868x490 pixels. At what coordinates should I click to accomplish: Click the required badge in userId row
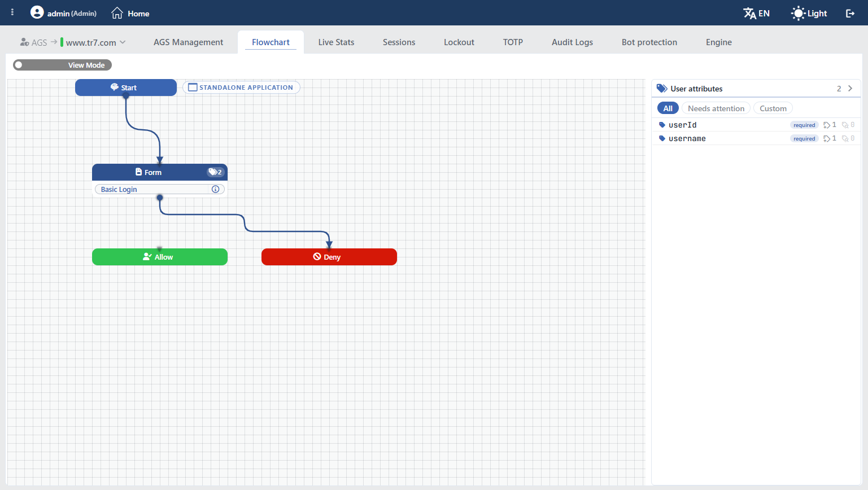click(804, 125)
